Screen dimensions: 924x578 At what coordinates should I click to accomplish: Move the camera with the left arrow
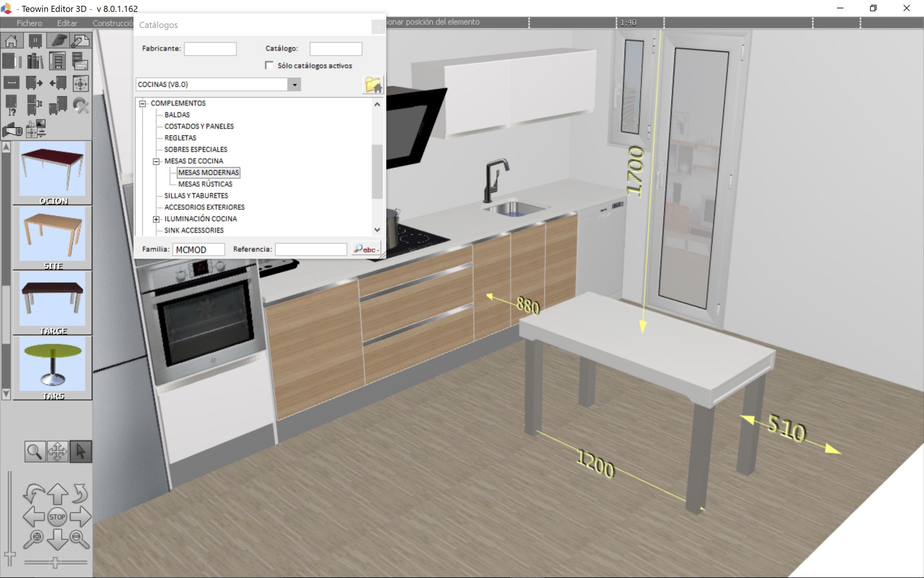pyautogui.click(x=34, y=517)
